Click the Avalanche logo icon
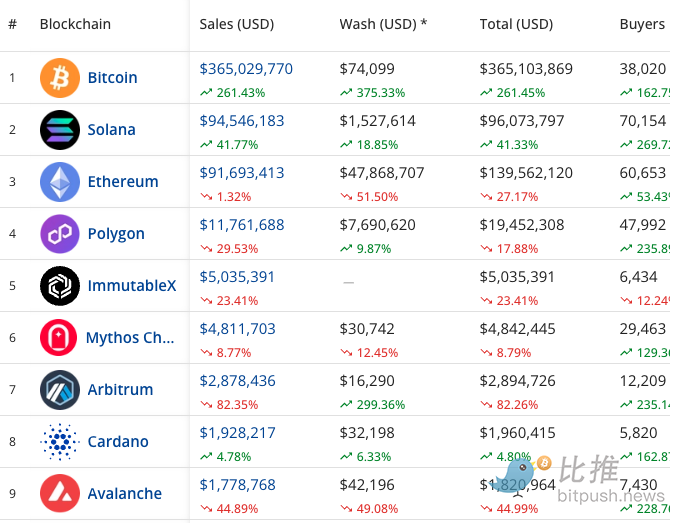Screen dimensions: 685x523 (x=59, y=494)
